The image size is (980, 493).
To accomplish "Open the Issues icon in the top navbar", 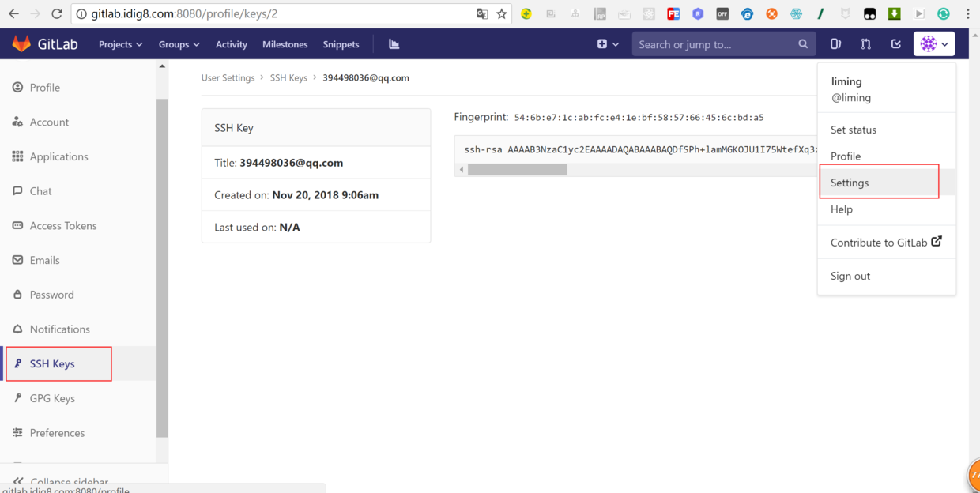I will pos(835,43).
